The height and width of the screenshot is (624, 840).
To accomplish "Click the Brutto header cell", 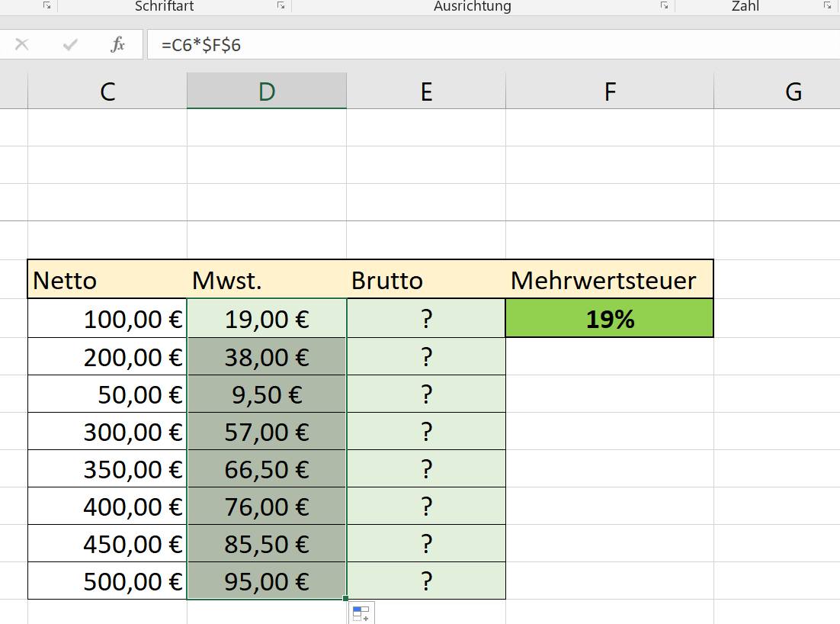I will [x=426, y=280].
